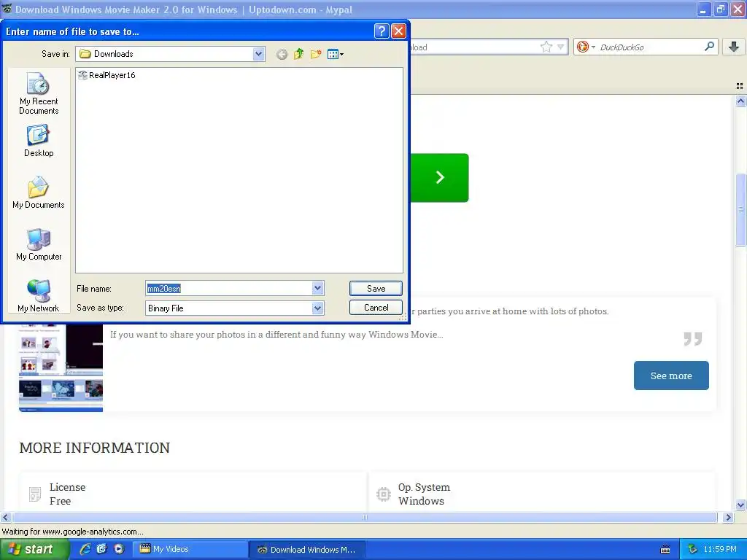Select RealPlayer16 file in list
Viewport: 747px width, 560px height.
(x=107, y=75)
